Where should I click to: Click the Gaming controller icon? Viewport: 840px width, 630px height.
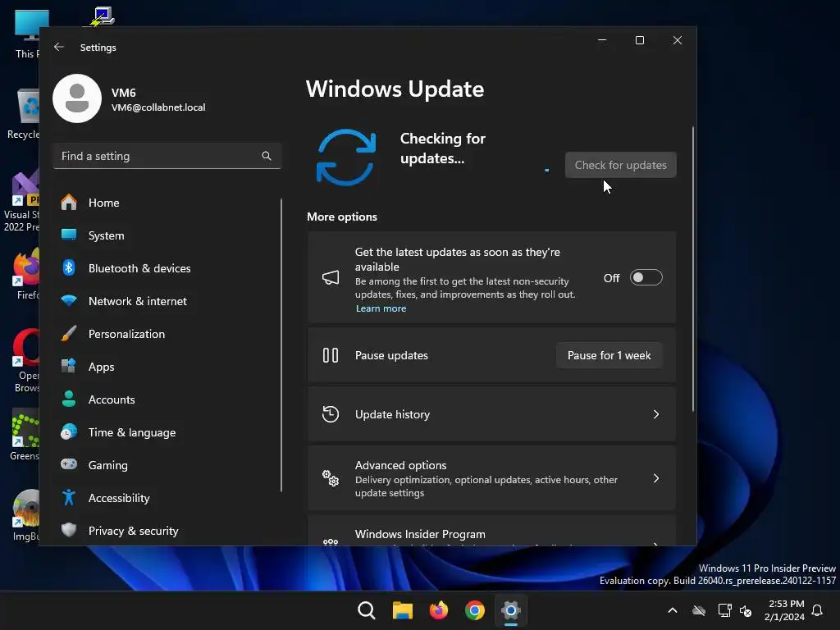tap(69, 464)
